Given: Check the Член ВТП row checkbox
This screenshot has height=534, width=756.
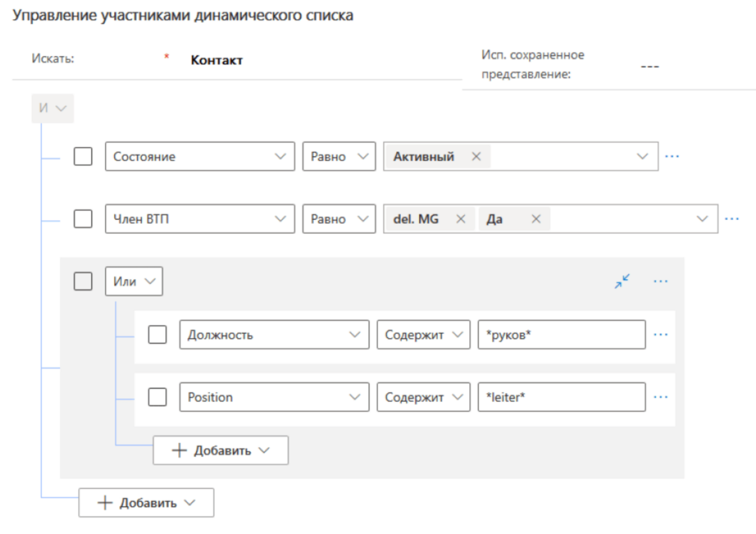Looking at the screenshot, I should coord(83,219).
